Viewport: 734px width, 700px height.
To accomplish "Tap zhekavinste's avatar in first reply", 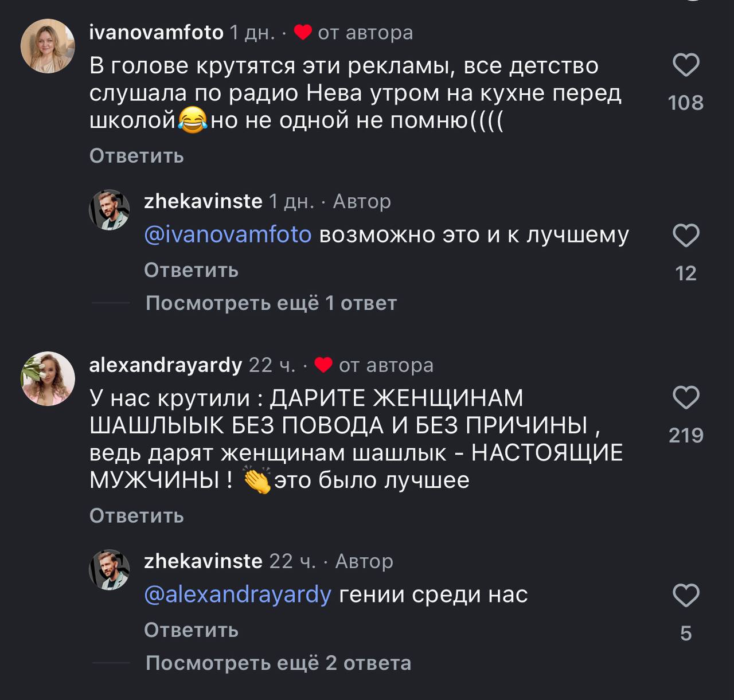I will pos(109,210).
